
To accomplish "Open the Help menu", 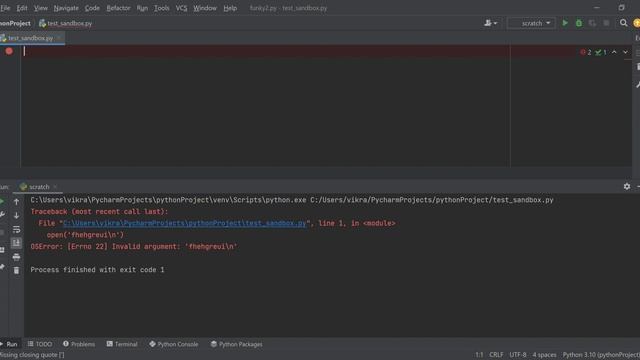I will coord(230,8).
